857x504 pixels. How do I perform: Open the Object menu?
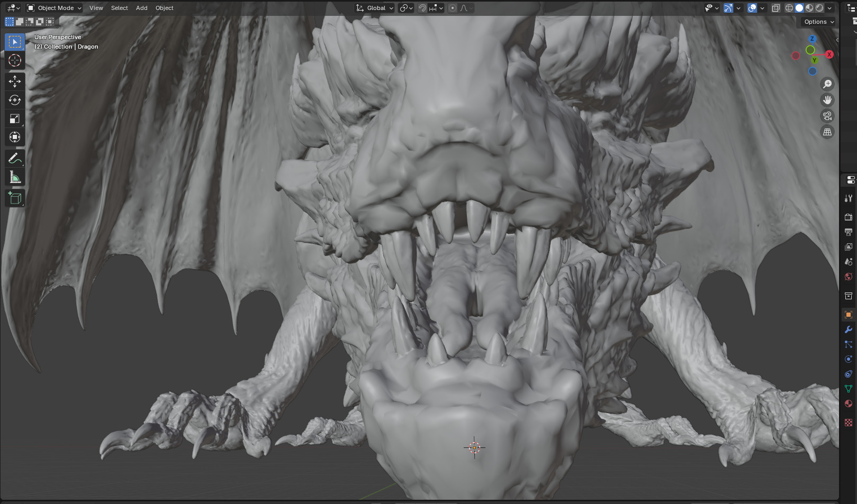click(165, 8)
